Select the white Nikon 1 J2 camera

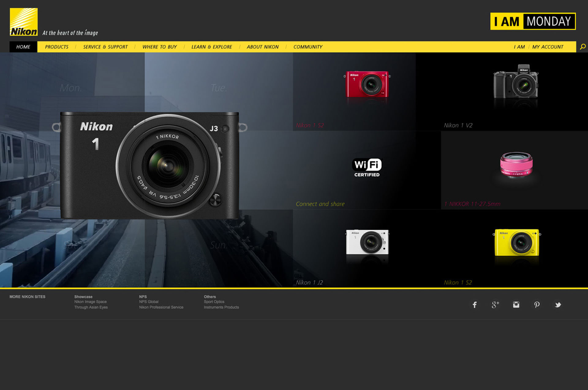pos(367,242)
